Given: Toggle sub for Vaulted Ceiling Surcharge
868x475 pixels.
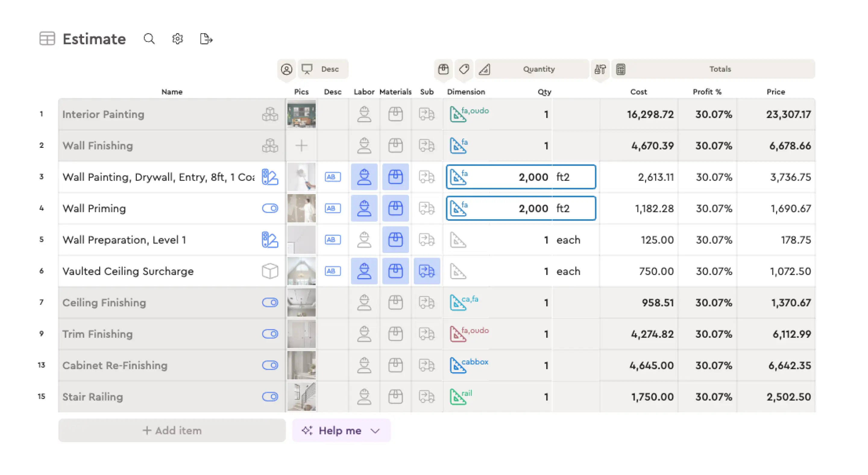Looking at the screenshot, I should tap(426, 271).
